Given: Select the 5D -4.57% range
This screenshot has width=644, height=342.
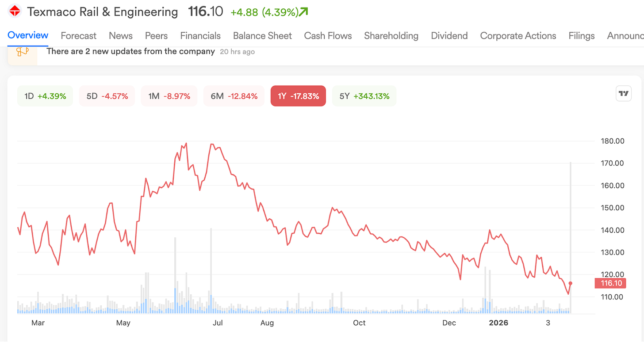Looking at the screenshot, I should click(x=107, y=96).
